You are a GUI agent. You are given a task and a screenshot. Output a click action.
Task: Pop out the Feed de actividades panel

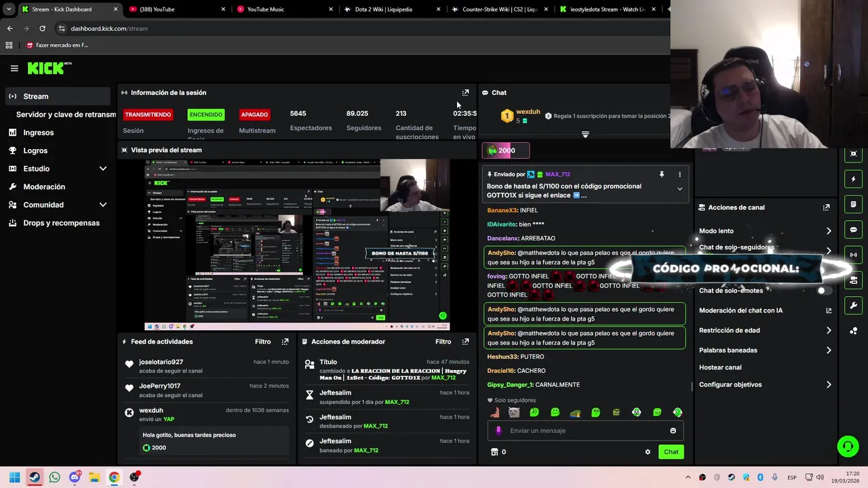(x=285, y=342)
